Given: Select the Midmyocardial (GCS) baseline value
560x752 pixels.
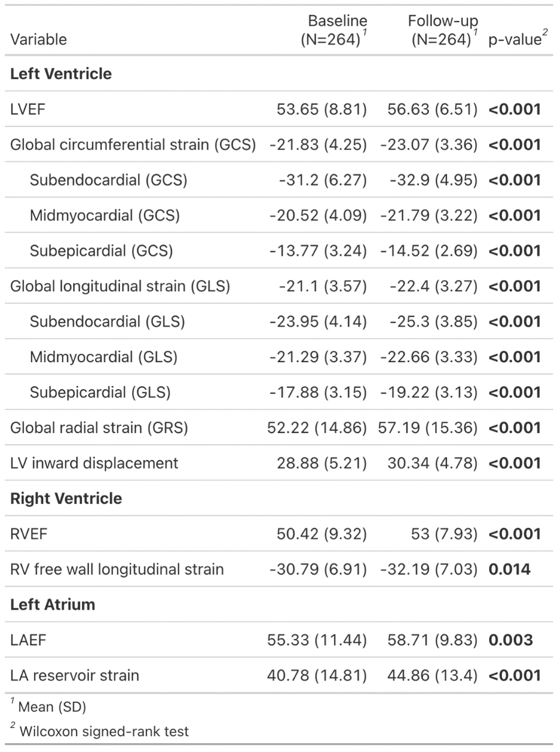Looking at the screenshot, I should 317,216.
